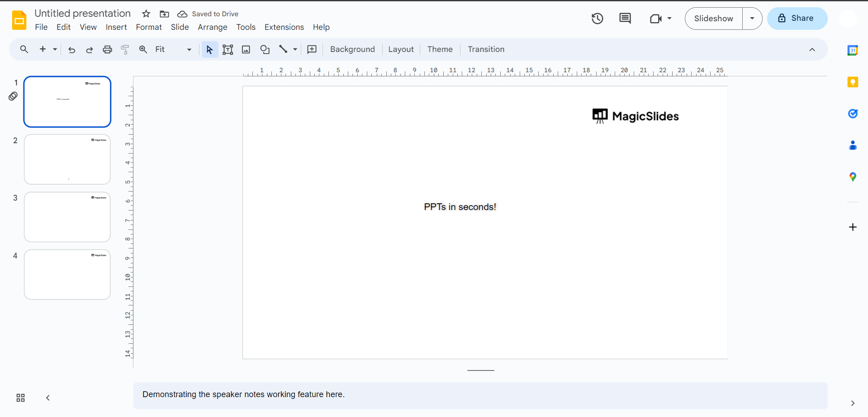Open the Slide menu
Viewport: 868px width, 417px height.
pos(180,27)
